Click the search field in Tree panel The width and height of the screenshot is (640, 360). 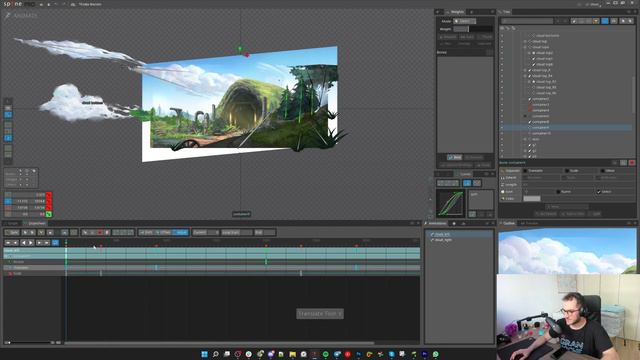point(527,21)
